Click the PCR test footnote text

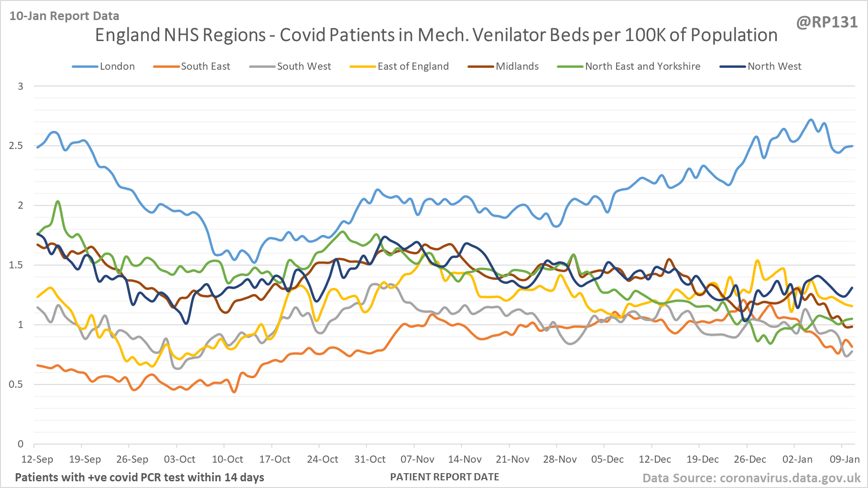(x=140, y=477)
